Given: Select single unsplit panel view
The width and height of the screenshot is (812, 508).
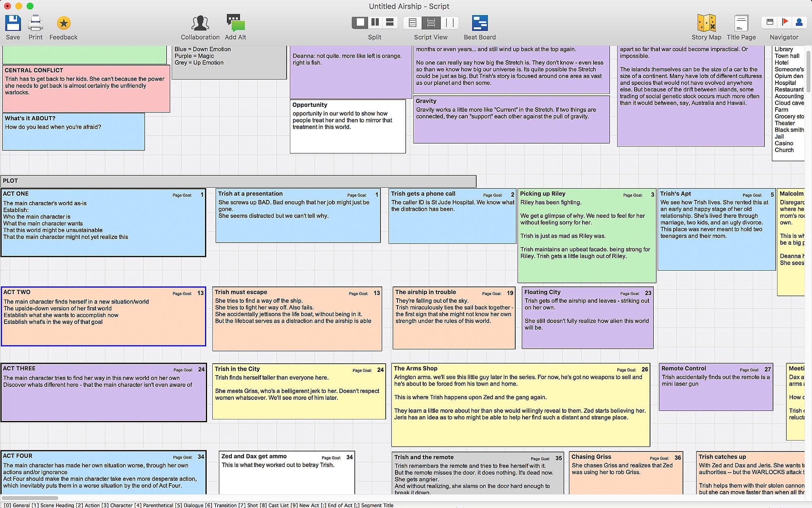Looking at the screenshot, I should coord(360,22).
